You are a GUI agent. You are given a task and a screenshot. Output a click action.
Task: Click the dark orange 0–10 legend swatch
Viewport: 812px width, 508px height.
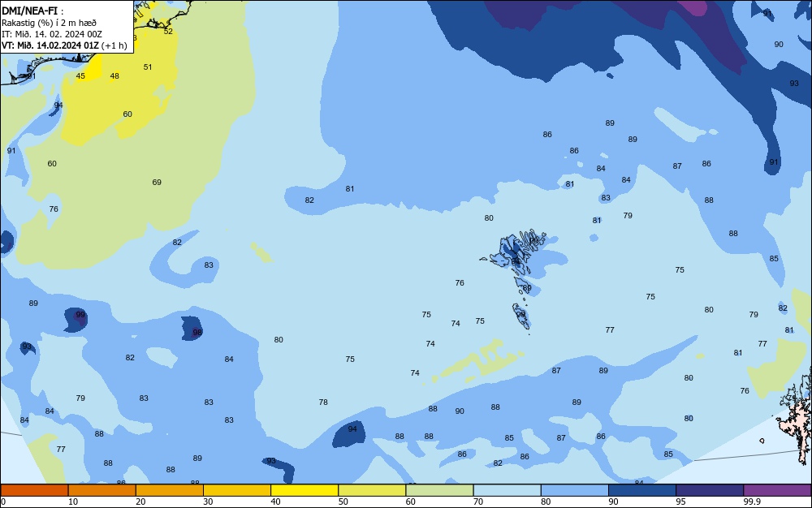34,490
